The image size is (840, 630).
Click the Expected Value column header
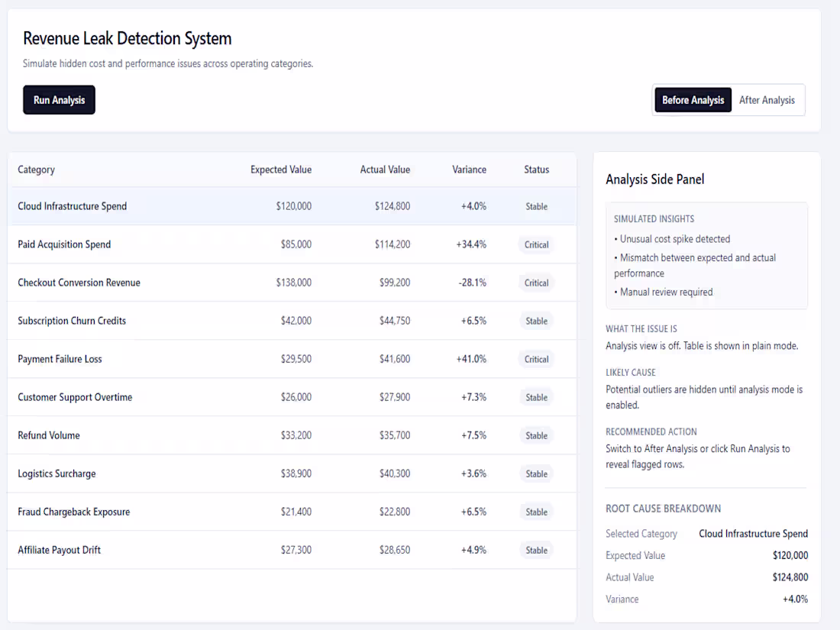point(281,170)
